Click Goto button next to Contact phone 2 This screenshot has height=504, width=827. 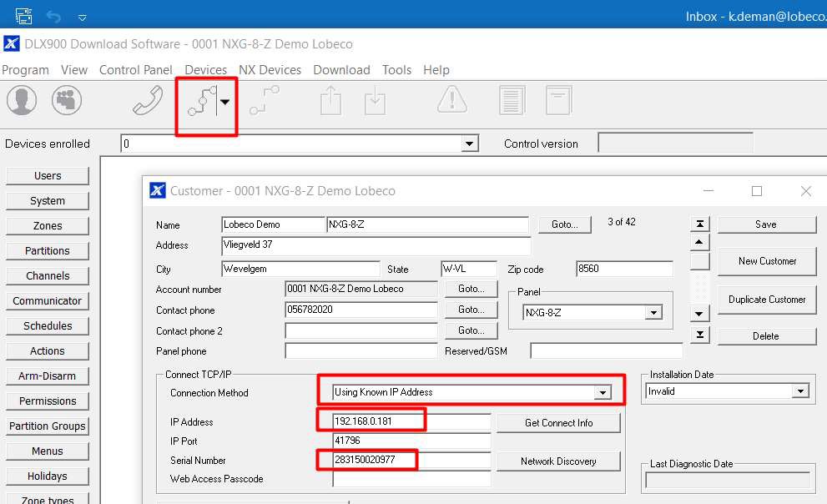[471, 330]
